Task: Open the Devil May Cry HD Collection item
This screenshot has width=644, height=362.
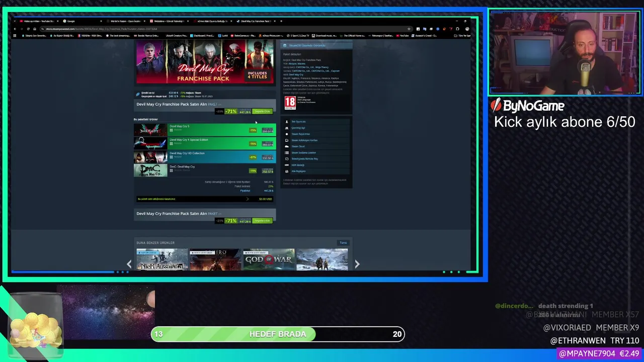Action: point(204,157)
